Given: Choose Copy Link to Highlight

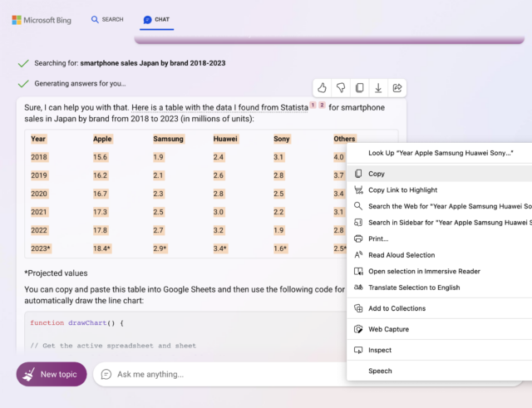Looking at the screenshot, I should [x=440, y=190].
